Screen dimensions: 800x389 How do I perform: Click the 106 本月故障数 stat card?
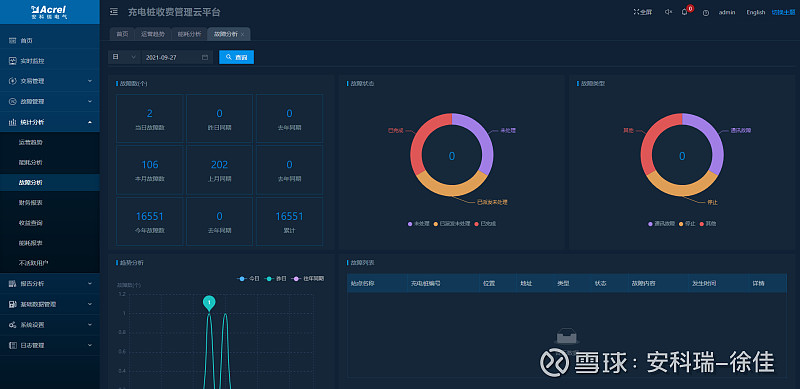(149, 170)
